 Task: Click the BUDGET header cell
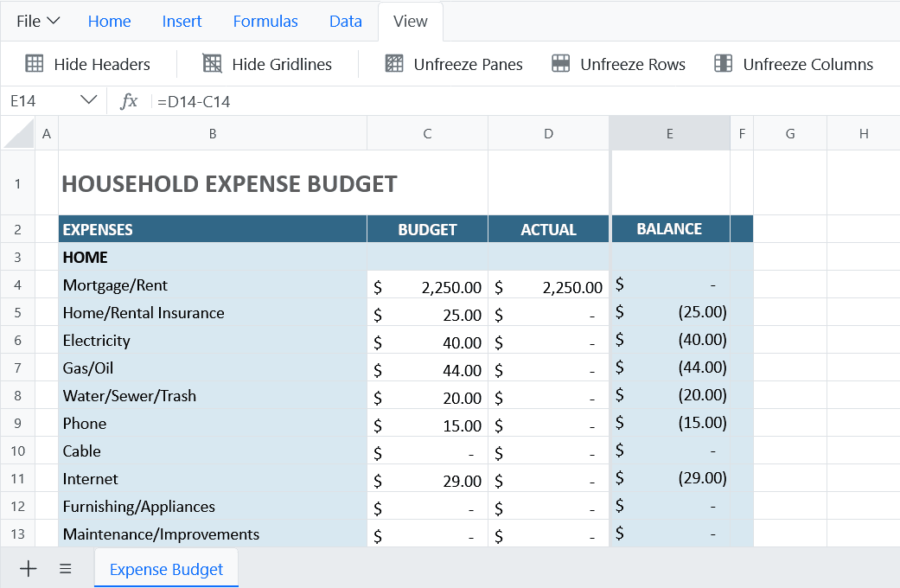[x=428, y=229]
